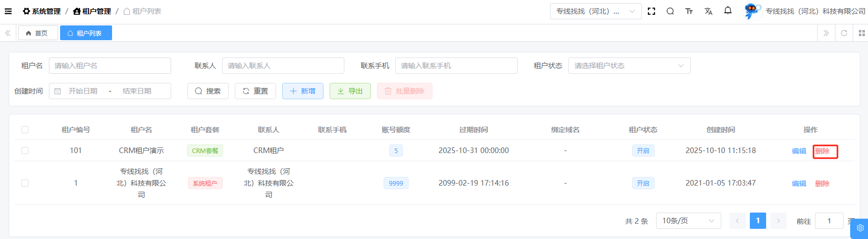868x239 pixels.
Task: Click the refresh tab icon
Action: point(844,33)
